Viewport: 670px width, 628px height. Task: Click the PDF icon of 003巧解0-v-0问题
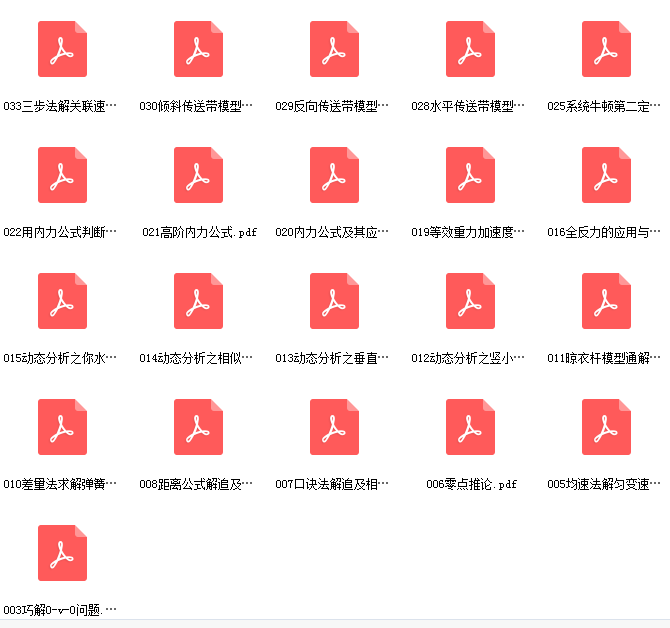click(x=62, y=553)
